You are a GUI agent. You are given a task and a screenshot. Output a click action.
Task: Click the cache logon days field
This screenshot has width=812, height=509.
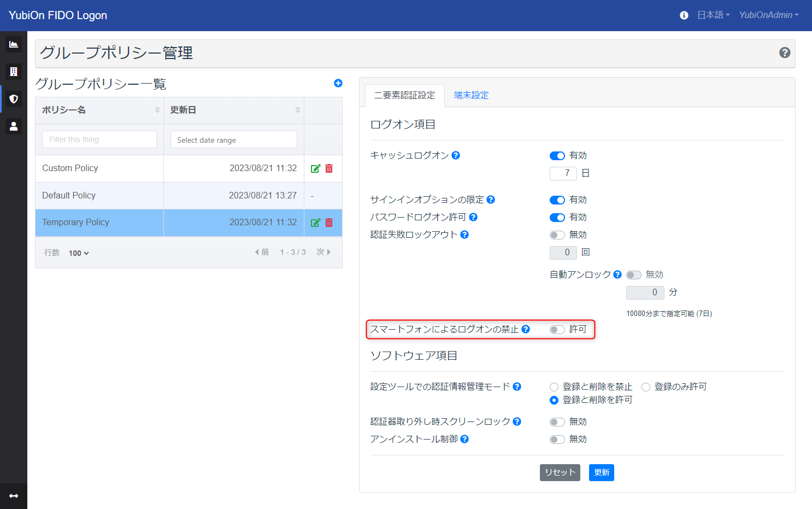[x=563, y=173]
